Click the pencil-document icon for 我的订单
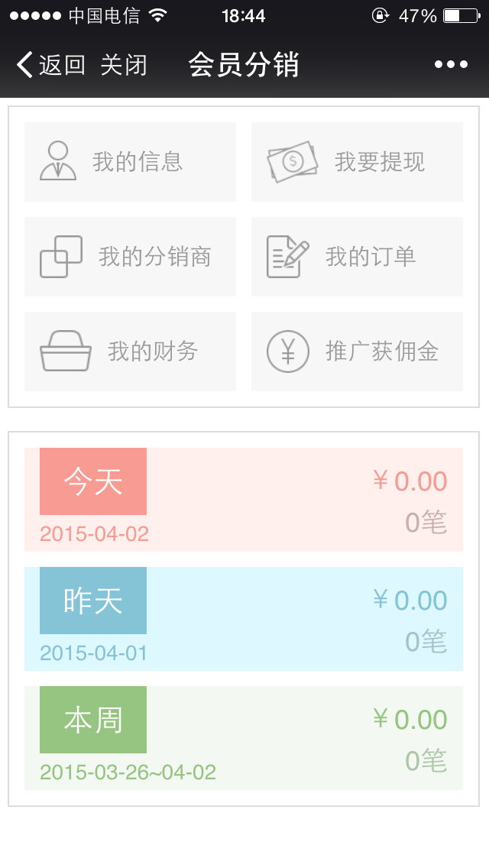 (288, 256)
